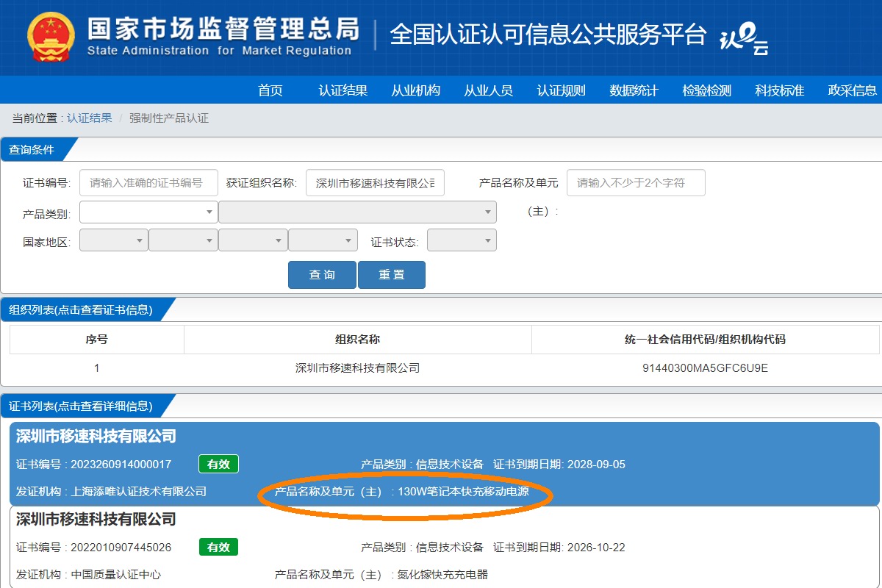Click serial number 1 in the organization table

(97, 368)
